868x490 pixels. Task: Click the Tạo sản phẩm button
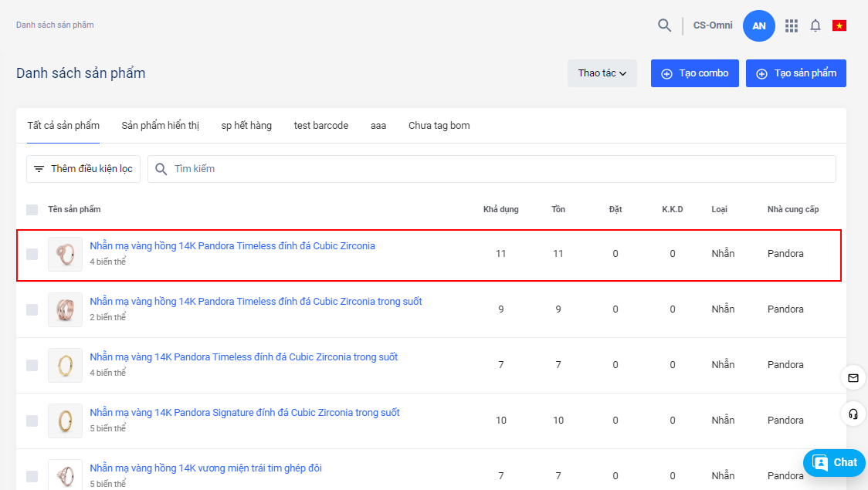coord(795,73)
